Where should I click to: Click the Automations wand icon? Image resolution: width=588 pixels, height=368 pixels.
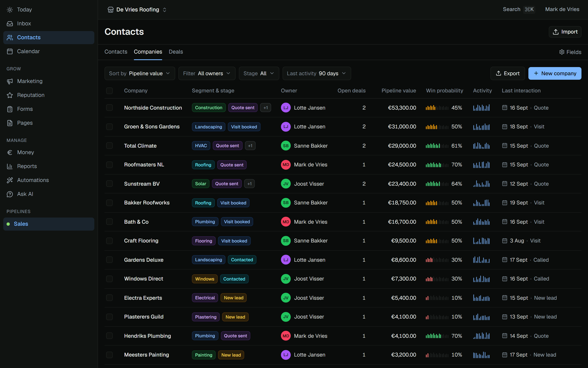10,180
